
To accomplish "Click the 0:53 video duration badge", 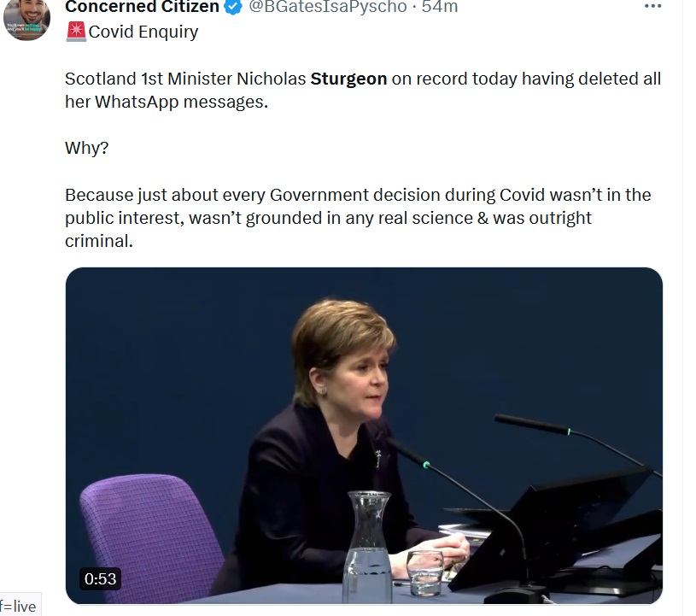I will [x=100, y=579].
